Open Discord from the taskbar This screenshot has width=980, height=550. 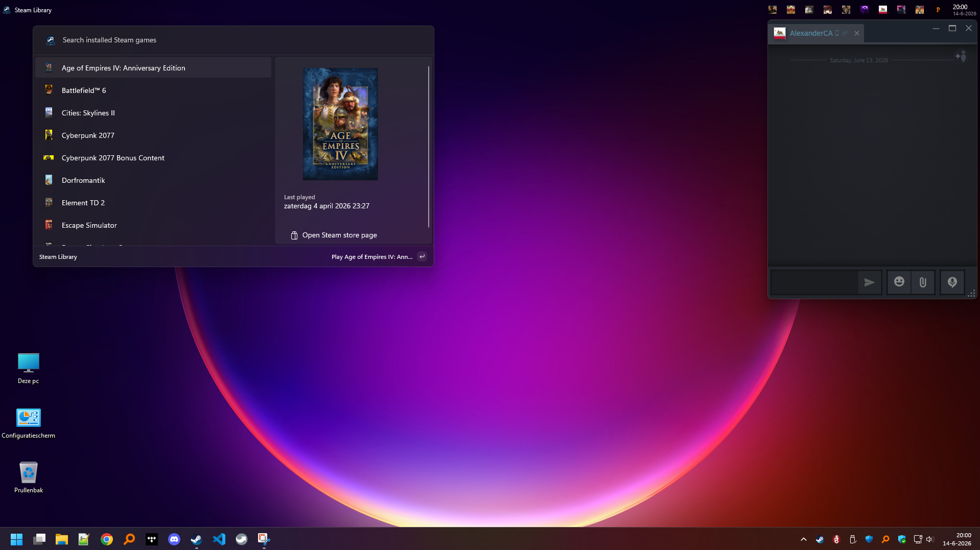[174, 539]
